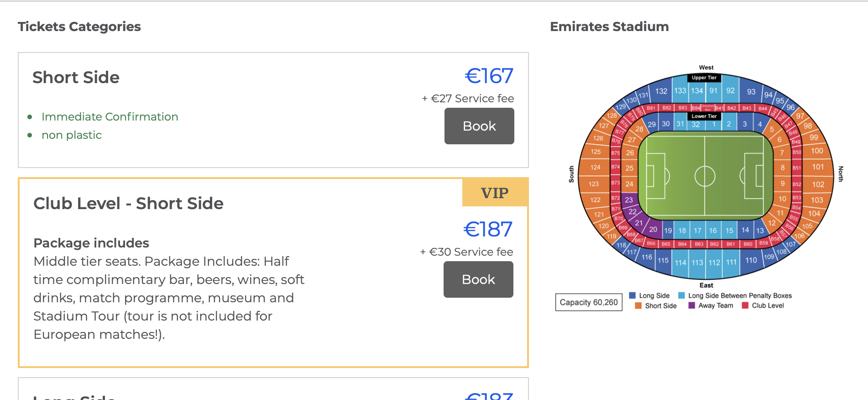Select the Upper Tier label on stadium map
Image resolution: width=868 pixels, height=400 pixels.
tap(704, 78)
